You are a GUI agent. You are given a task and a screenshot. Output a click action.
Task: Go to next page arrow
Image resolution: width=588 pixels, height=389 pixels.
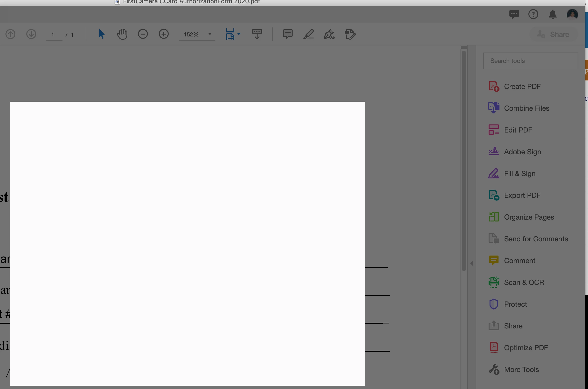coord(31,34)
